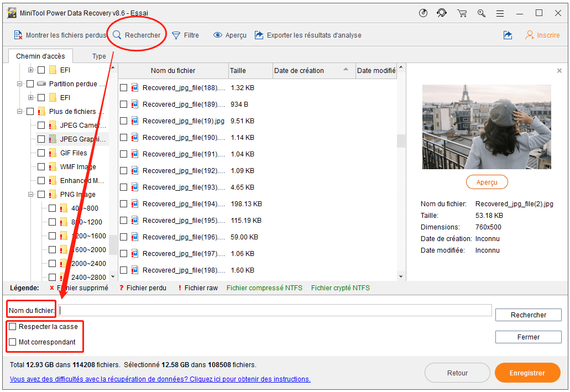Viewport: 570px width, 392px height.
Task: Click Exporter les résultats d'analyse
Action: click(x=308, y=35)
